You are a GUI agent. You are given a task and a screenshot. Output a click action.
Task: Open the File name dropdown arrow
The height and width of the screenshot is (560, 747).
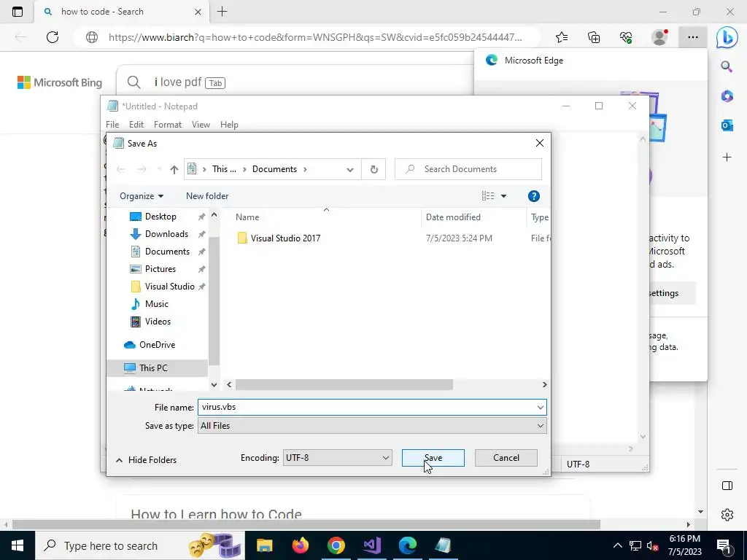point(541,407)
